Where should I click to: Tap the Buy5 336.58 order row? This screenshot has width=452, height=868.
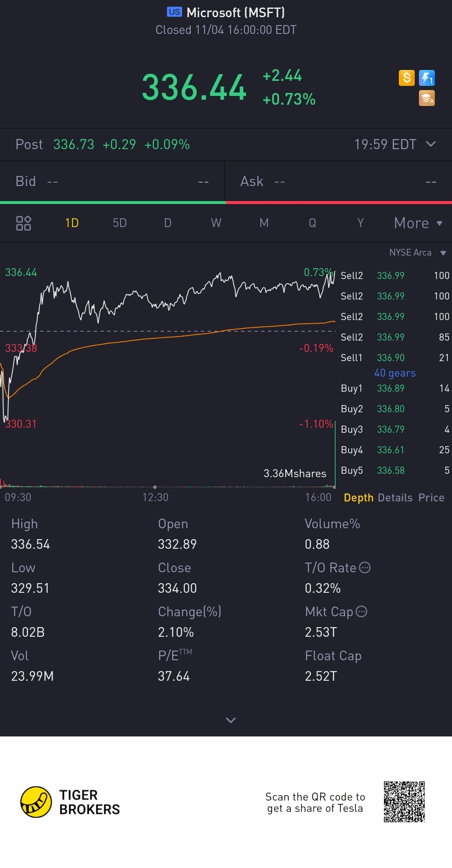395,470
